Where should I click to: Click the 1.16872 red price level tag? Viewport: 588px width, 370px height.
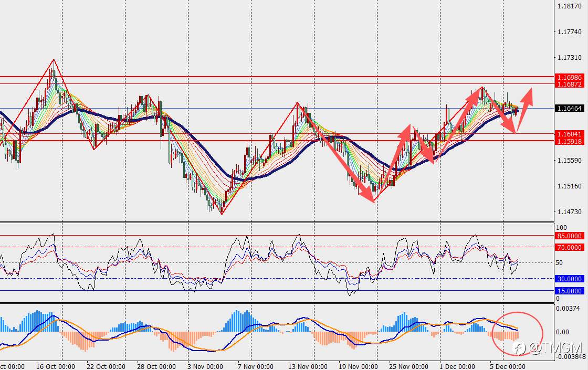tap(569, 84)
